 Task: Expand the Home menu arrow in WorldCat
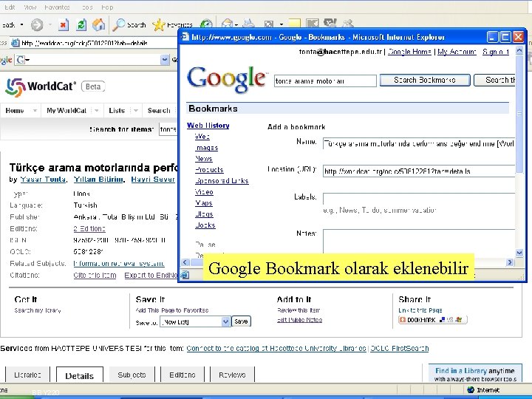click(35, 110)
